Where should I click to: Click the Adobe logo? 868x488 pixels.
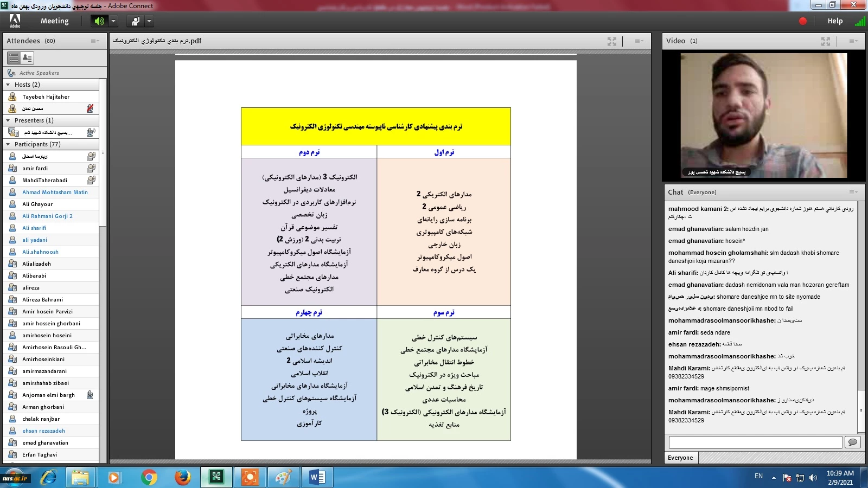point(15,21)
